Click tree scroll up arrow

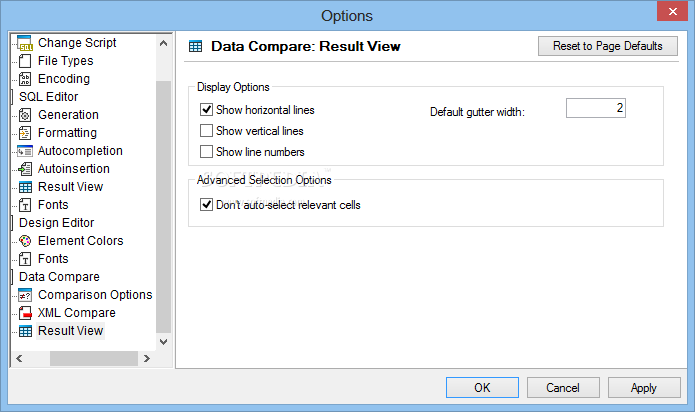(x=164, y=43)
